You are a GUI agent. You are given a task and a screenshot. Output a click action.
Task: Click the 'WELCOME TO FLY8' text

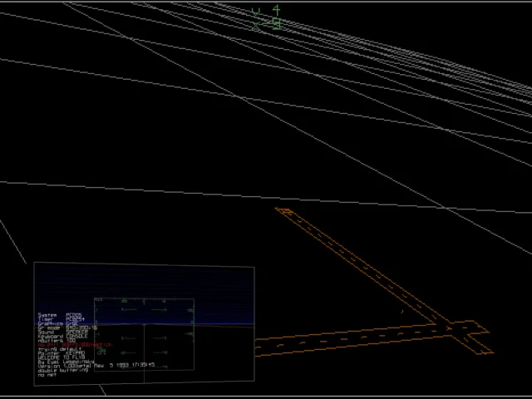tap(61, 357)
